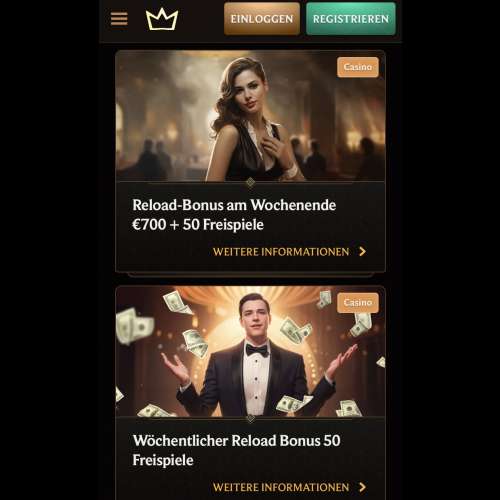
Task: Click chevron arrow on weekend bonus card
Action: (x=362, y=252)
